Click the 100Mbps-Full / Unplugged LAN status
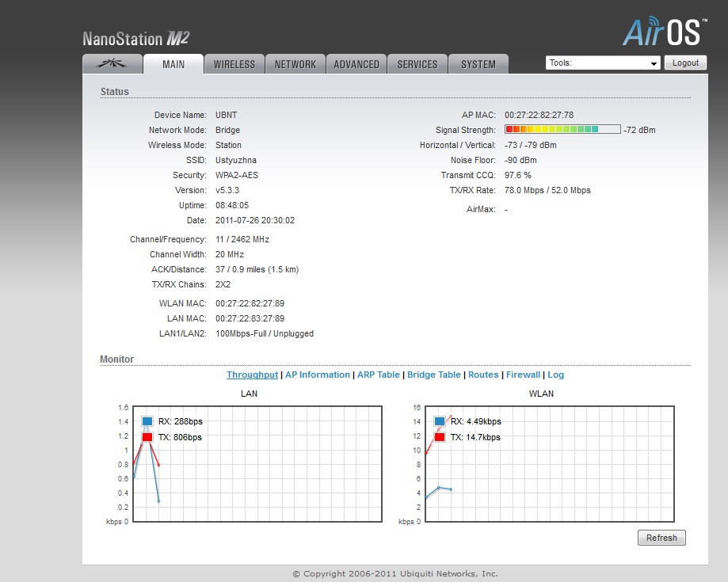Image resolution: width=728 pixels, height=582 pixels. tap(265, 333)
